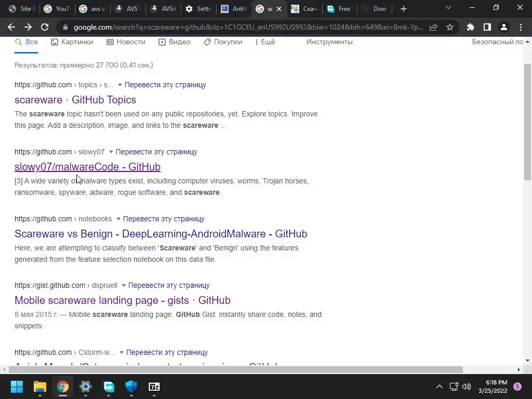532x399 pixels.
Task: Open Scareware vs Benign DeepLearning result
Action: [161, 234]
